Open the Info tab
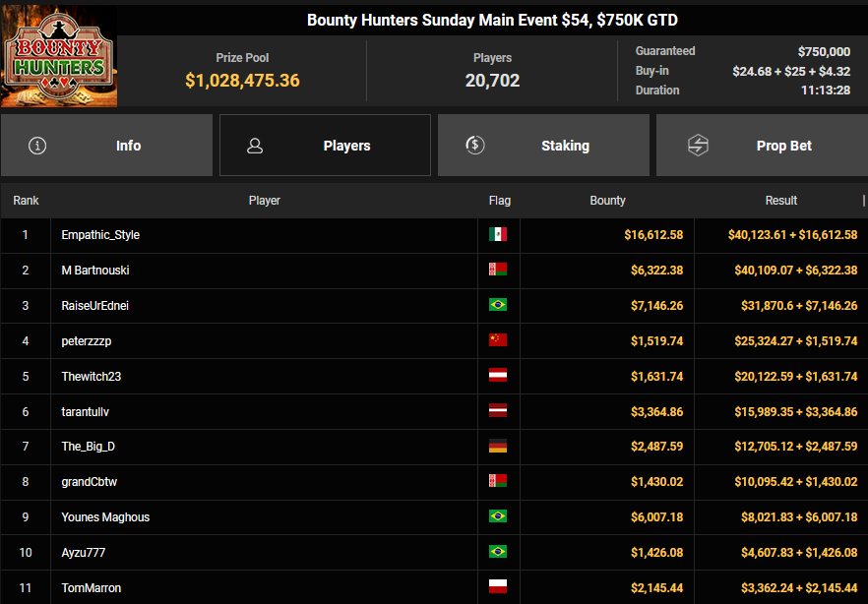Viewport: 868px width, 604px height. (106, 146)
